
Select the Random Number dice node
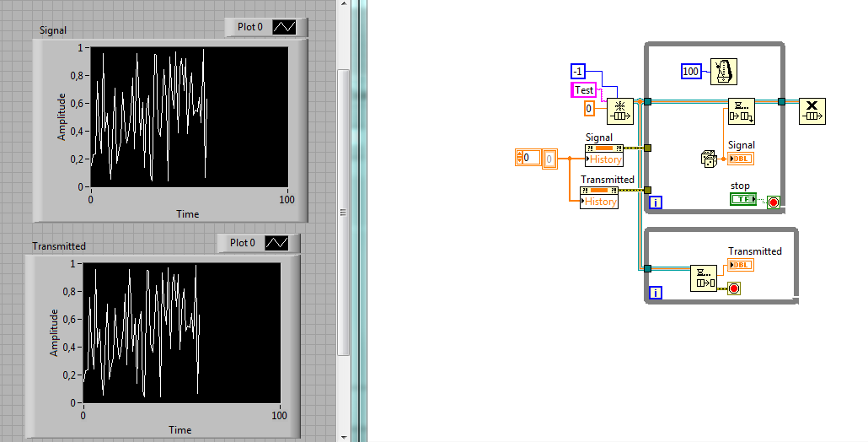(709, 159)
